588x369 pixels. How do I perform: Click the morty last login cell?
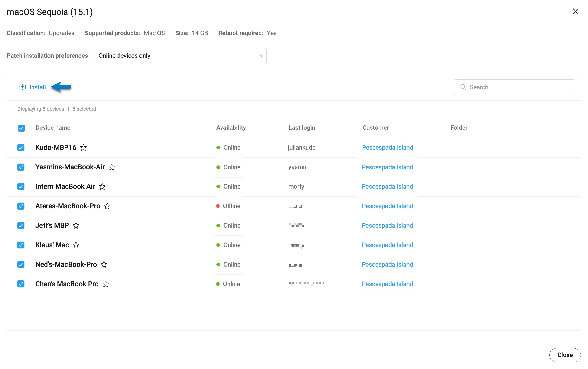296,187
